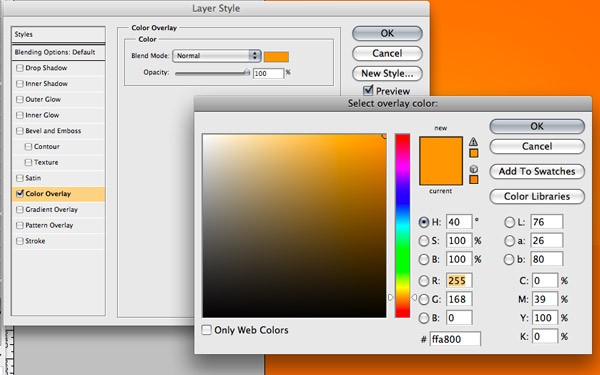Screen dimensions: 600x375
Task: Click inside the color saturation-brightness field
Action: click(294, 225)
